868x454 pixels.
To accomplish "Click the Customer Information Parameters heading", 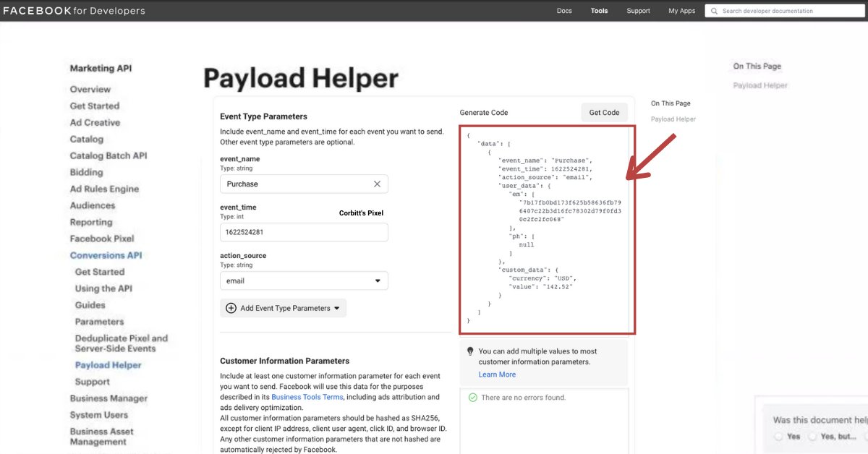I will click(284, 361).
